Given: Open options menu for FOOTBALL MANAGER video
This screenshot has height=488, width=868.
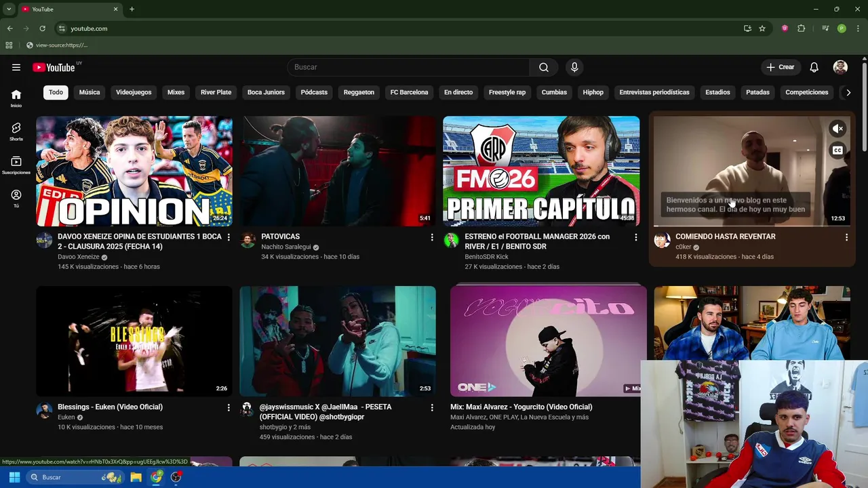Looking at the screenshot, I should (635, 237).
